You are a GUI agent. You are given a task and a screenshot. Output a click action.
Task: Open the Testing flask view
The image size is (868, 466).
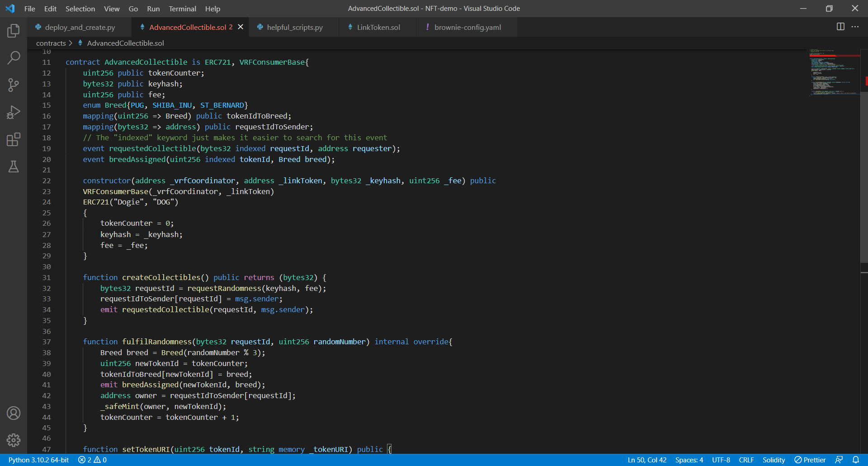[14, 166]
